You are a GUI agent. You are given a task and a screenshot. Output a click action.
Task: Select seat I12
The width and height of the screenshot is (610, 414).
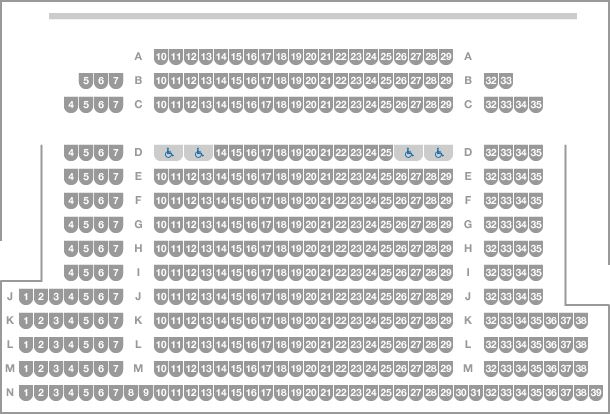[x=191, y=273]
